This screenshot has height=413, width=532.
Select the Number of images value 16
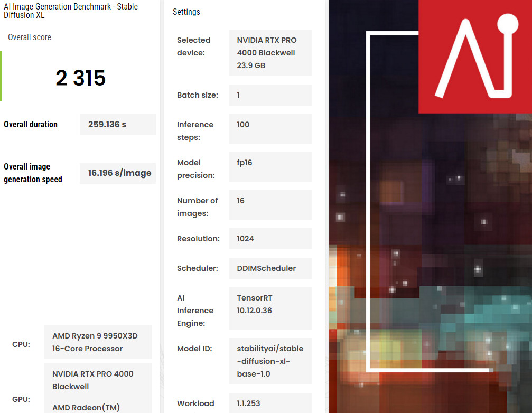270,205
